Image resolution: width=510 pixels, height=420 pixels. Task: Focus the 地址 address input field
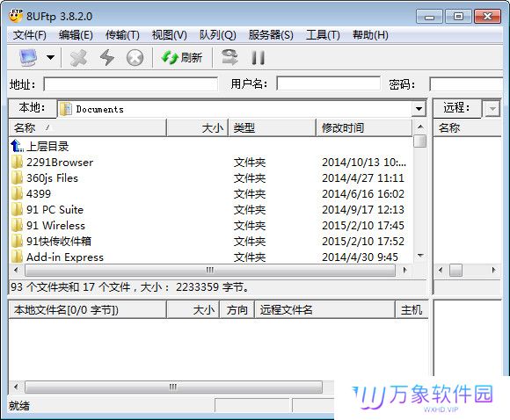(131, 84)
